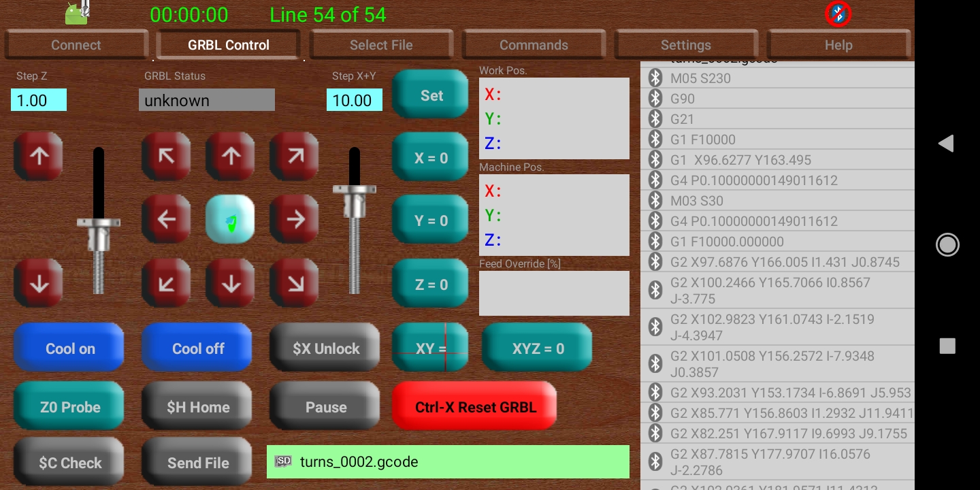The height and width of the screenshot is (490, 980).
Task: Jog Z axis down arrow
Action: 39,283
